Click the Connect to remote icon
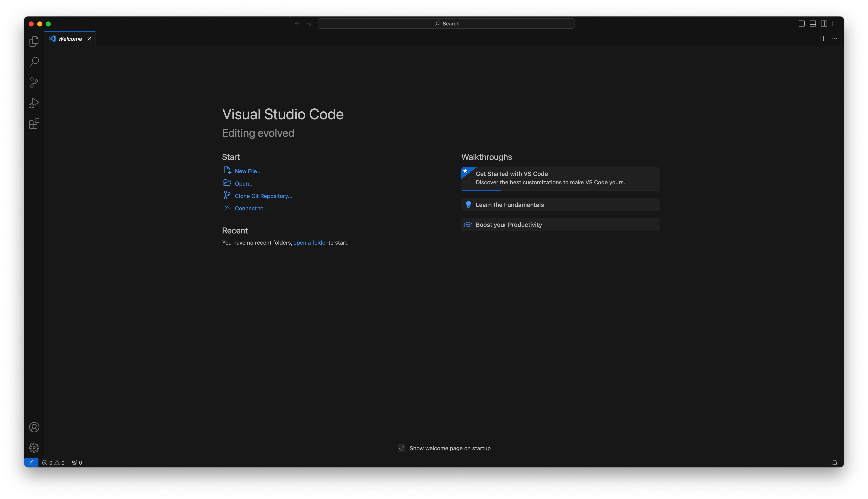The width and height of the screenshot is (868, 499). pyautogui.click(x=227, y=208)
